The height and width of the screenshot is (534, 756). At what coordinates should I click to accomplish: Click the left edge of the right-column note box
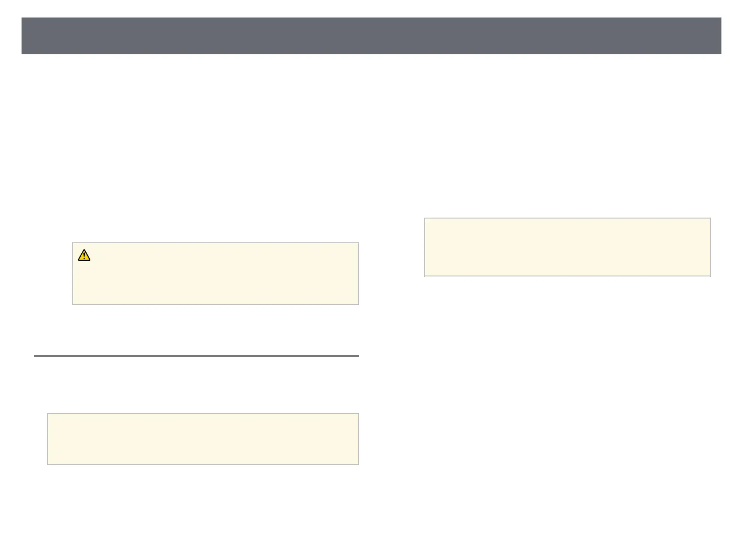click(x=426, y=247)
